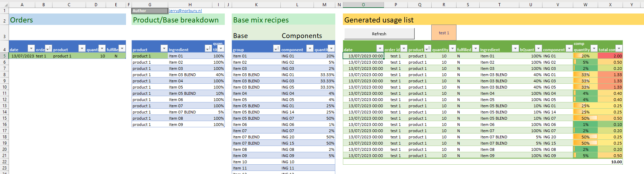
Task: Select the Components subheading cell
Action: [x=301, y=36]
